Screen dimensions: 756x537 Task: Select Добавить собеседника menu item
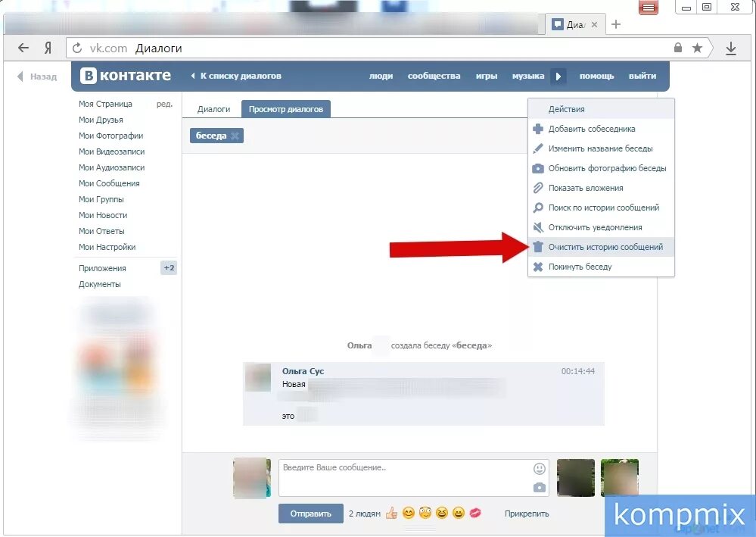[x=601, y=129]
